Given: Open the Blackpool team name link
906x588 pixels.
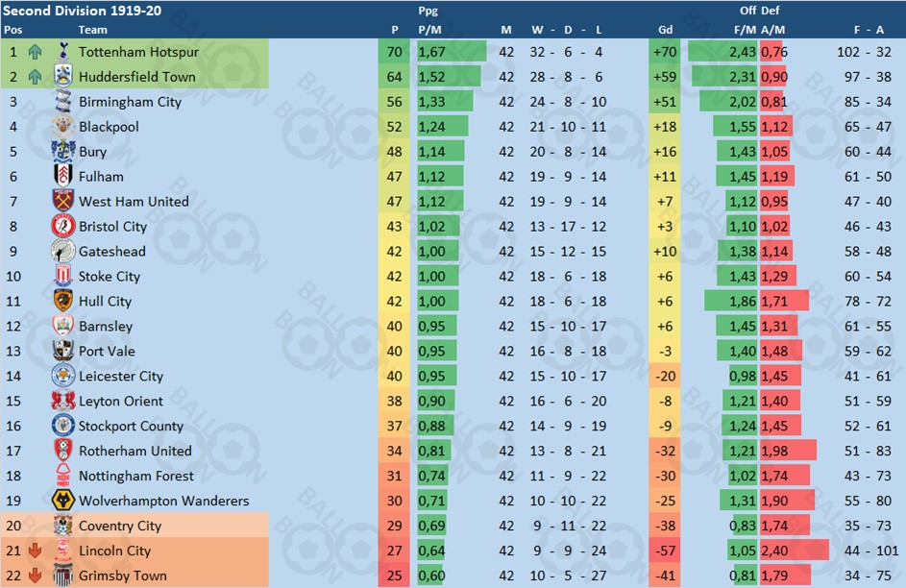Looking at the screenshot, I should tap(109, 127).
